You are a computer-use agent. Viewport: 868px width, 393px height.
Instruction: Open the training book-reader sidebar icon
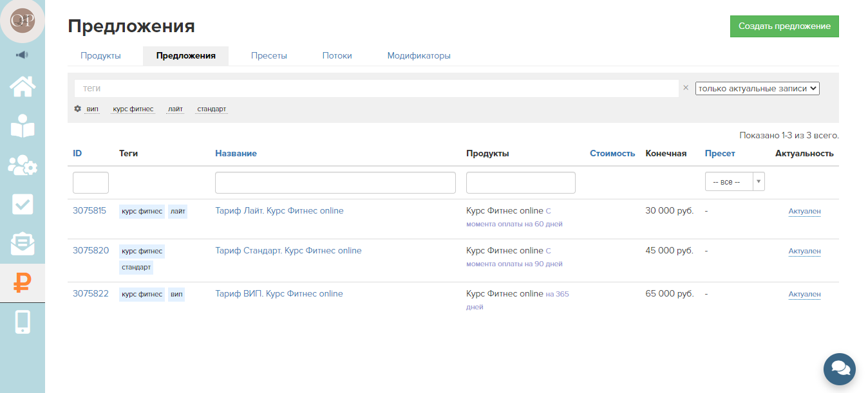23,126
